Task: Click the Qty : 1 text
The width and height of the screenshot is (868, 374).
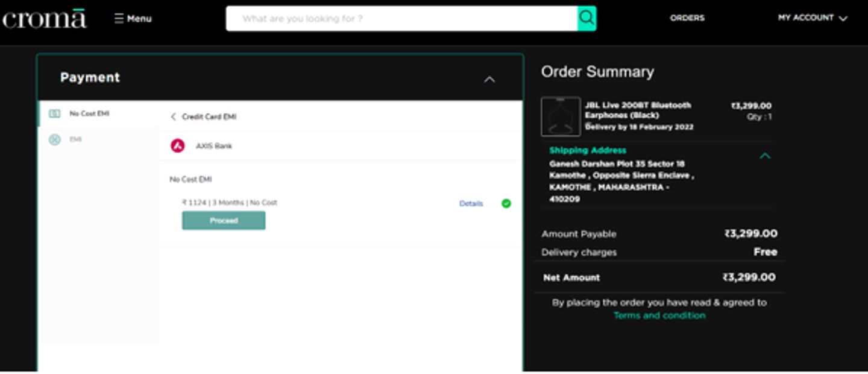Action: tap(759, 117)
